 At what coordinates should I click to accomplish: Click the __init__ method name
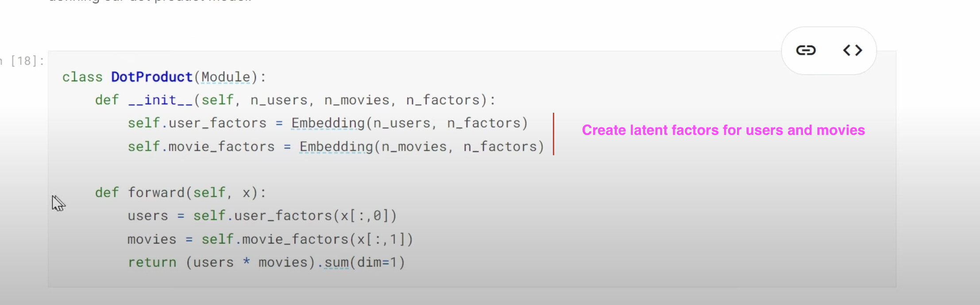pyautogui.click(x=160, y=100)
